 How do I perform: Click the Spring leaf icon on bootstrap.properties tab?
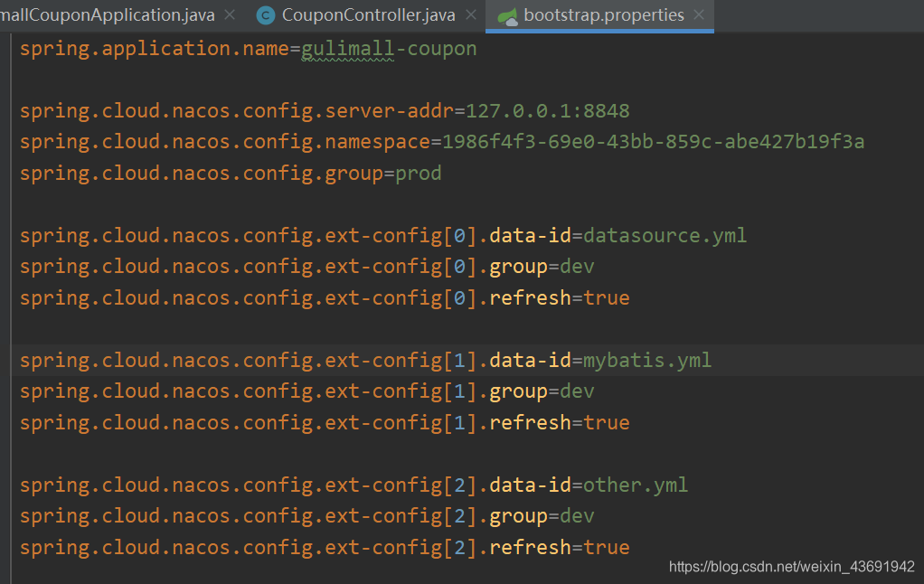507,16
